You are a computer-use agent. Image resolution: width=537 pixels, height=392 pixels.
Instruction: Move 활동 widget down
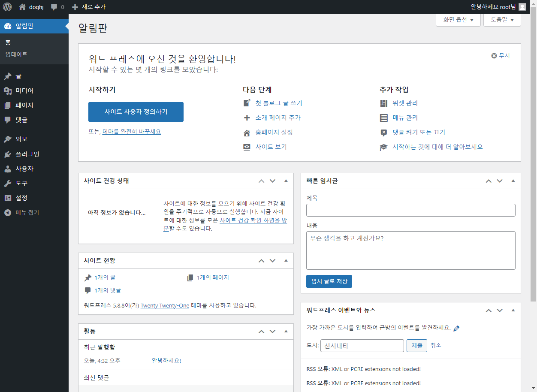coord(272,332)
